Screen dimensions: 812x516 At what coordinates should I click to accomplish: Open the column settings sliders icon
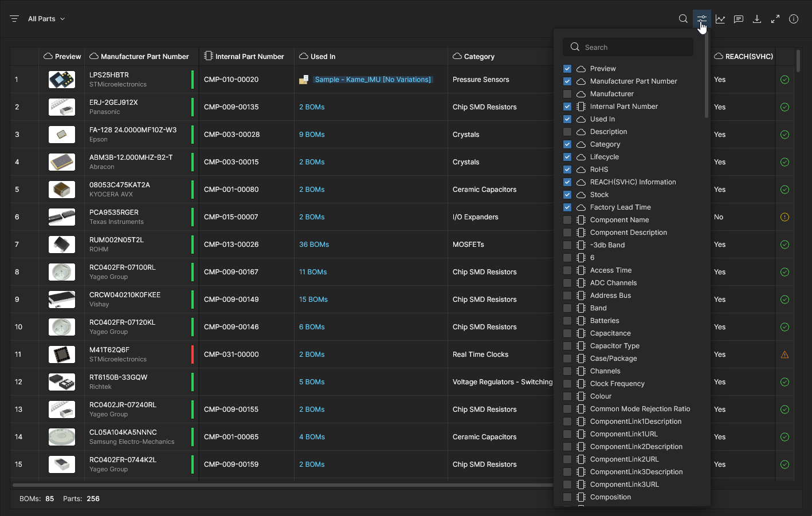point(701,19)
